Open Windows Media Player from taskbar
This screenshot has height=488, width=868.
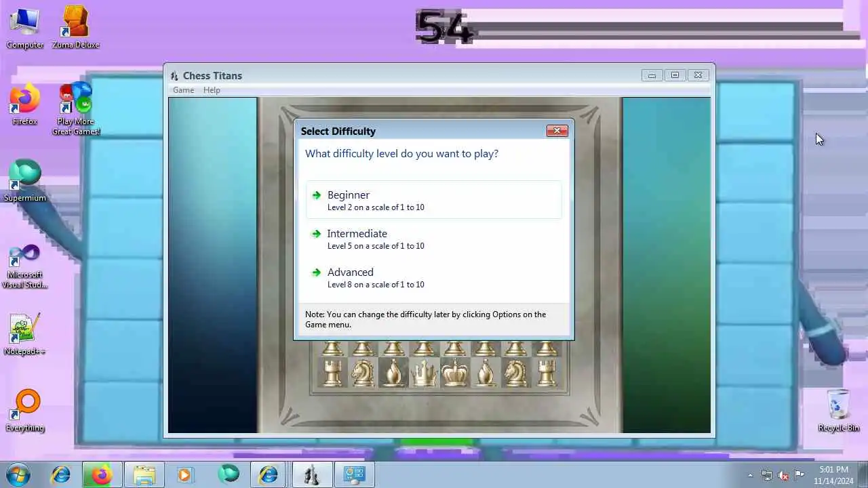pos(184,474)
